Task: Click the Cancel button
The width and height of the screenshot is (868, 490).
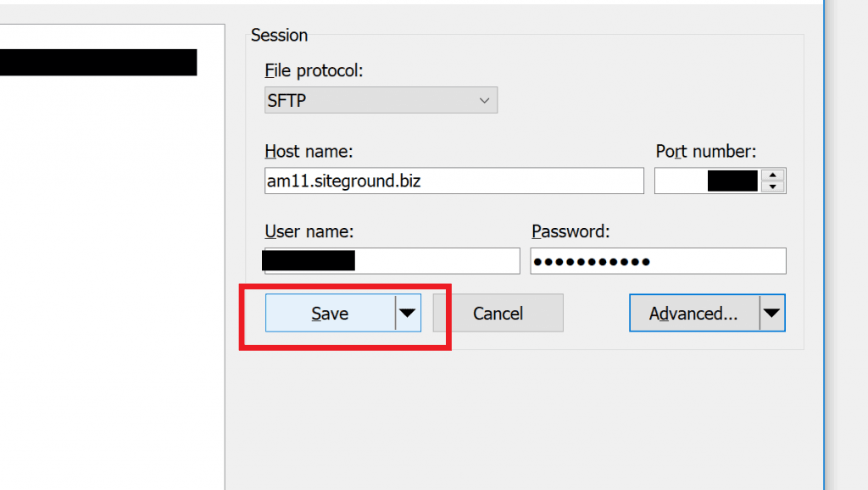Action: tap(498, 313)
